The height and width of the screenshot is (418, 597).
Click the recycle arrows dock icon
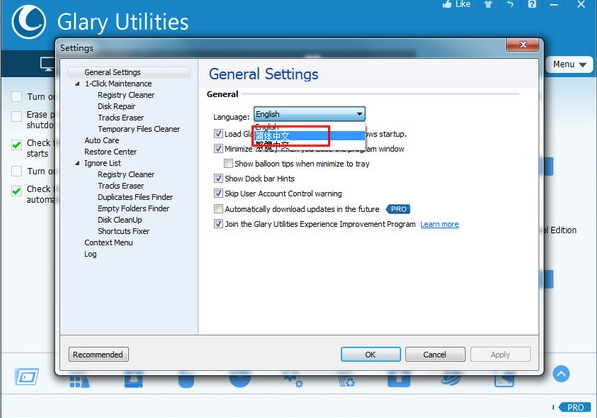[346, 381]
